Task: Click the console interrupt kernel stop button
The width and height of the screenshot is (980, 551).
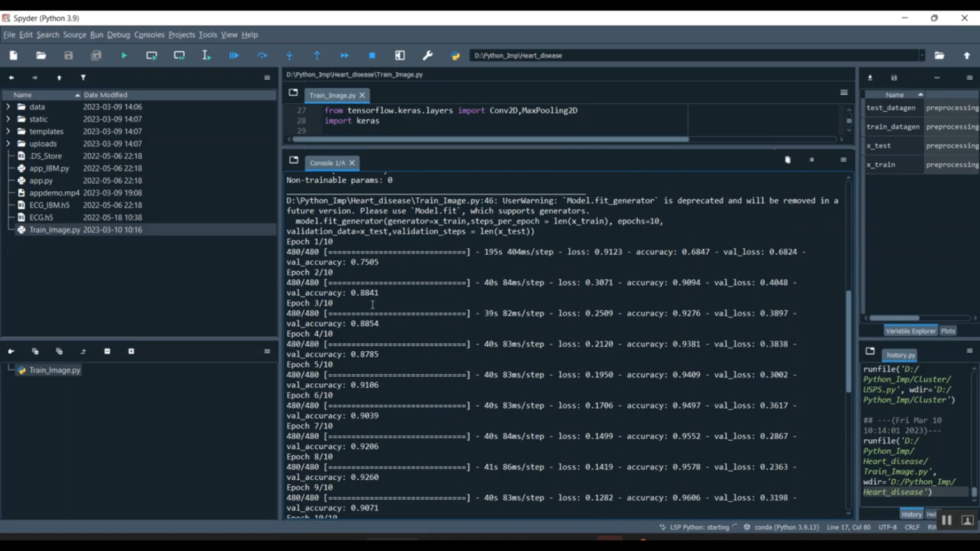Action: point(811,160)
